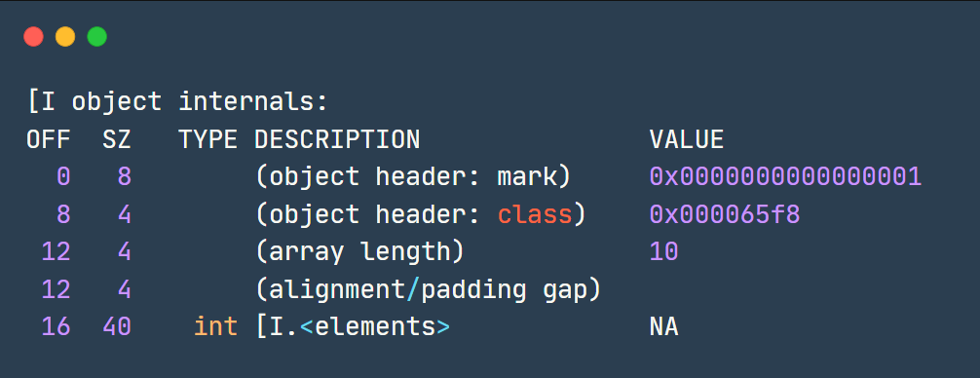Click the red 'class' keyword
980x378 pixels.
point(535,214)
